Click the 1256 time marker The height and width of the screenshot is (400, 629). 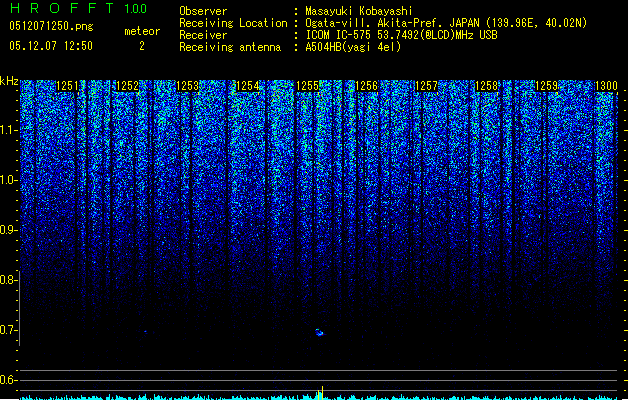(x=367, y=86)
